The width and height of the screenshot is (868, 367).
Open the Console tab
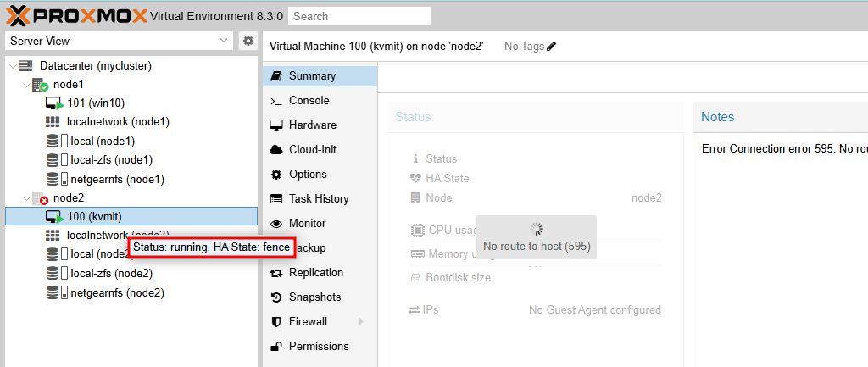coord(320,101)
